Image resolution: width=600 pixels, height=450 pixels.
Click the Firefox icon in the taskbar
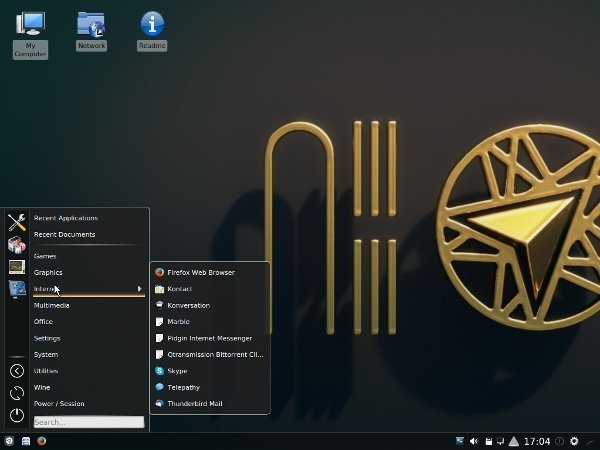coord(42,441)
